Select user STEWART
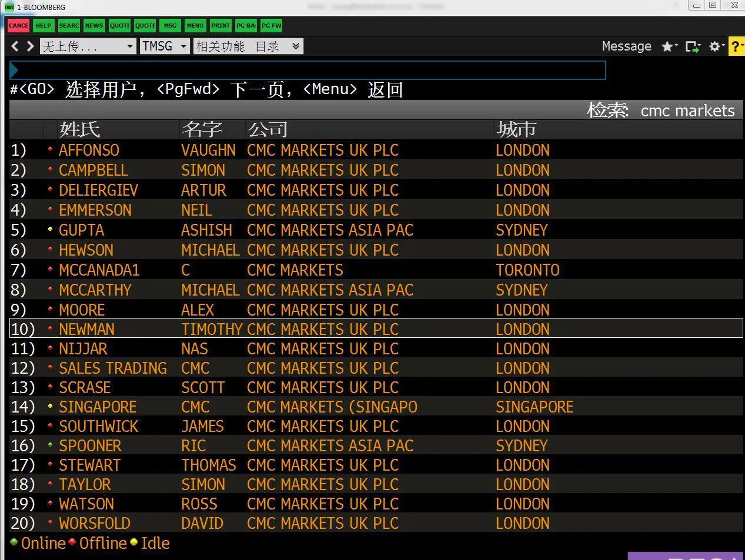Image resolution: width=745 pixels, height=560 pixels. click(89, 465)
